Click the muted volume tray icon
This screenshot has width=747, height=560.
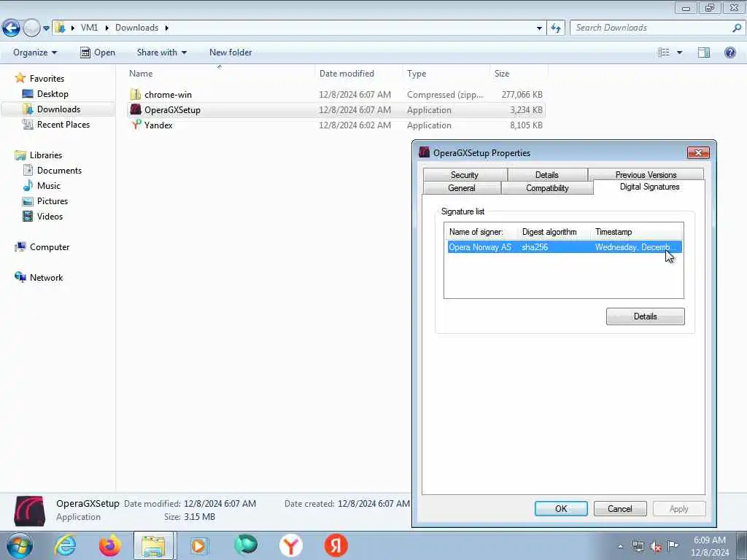click(x=656, y=546)
